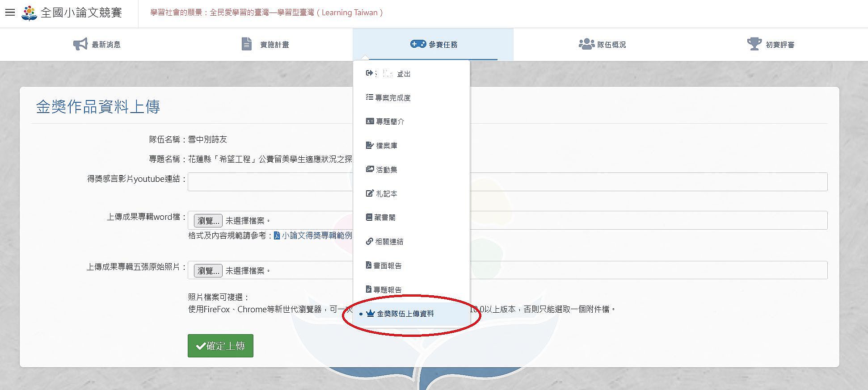Select the 登出 logout menu item
Screen dimensions: 868x390
click(x=388, y=74)
